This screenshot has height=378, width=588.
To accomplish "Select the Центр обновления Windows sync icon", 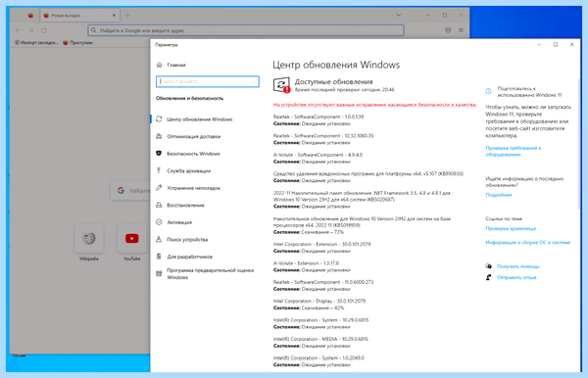I will coord(159,119).
